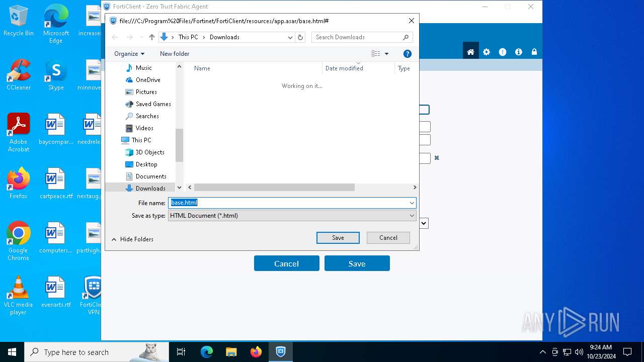Click the File name input field

click(x=288, y=203)
